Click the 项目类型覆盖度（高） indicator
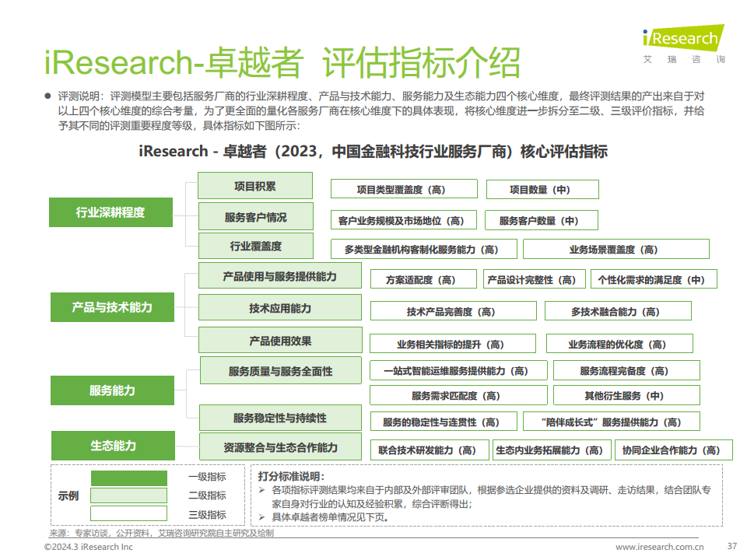 pyautogui.click(x=404, y=190)
